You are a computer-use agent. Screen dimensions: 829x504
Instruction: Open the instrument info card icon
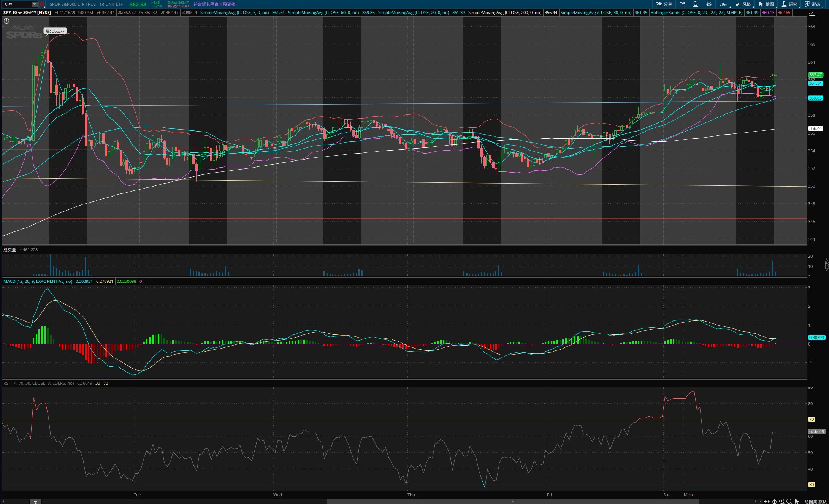682,4
